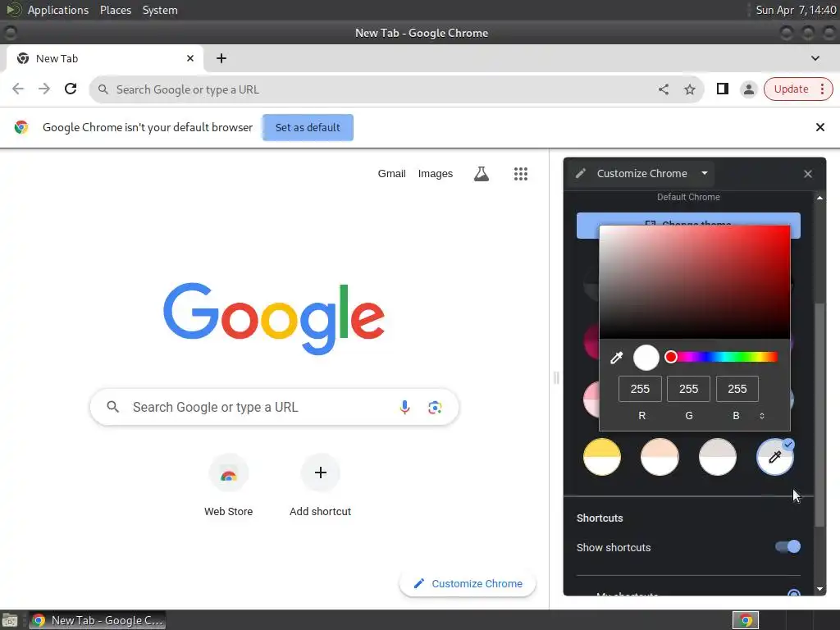Open the Web Store shortcut
Screen dimensions: 840x630
tap(228, 485)
